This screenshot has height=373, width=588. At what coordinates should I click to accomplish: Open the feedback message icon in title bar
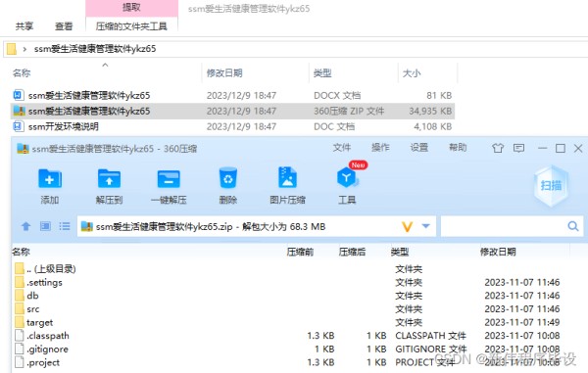pos(519,148)
